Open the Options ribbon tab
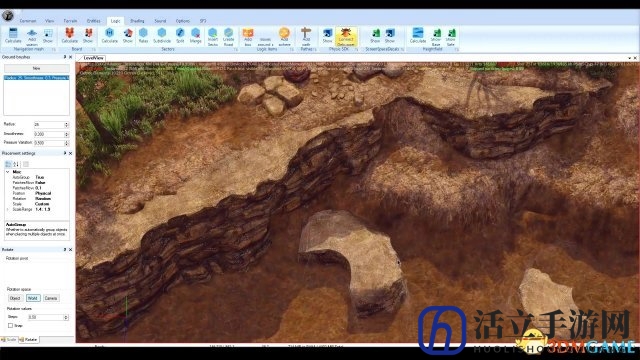640x360 pixels. [182, 21]
